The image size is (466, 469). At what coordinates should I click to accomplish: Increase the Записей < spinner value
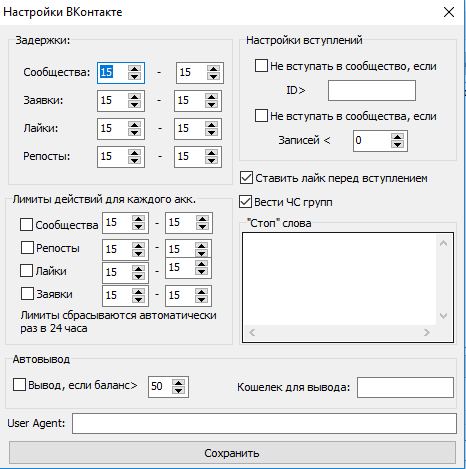tap(397, 137)
